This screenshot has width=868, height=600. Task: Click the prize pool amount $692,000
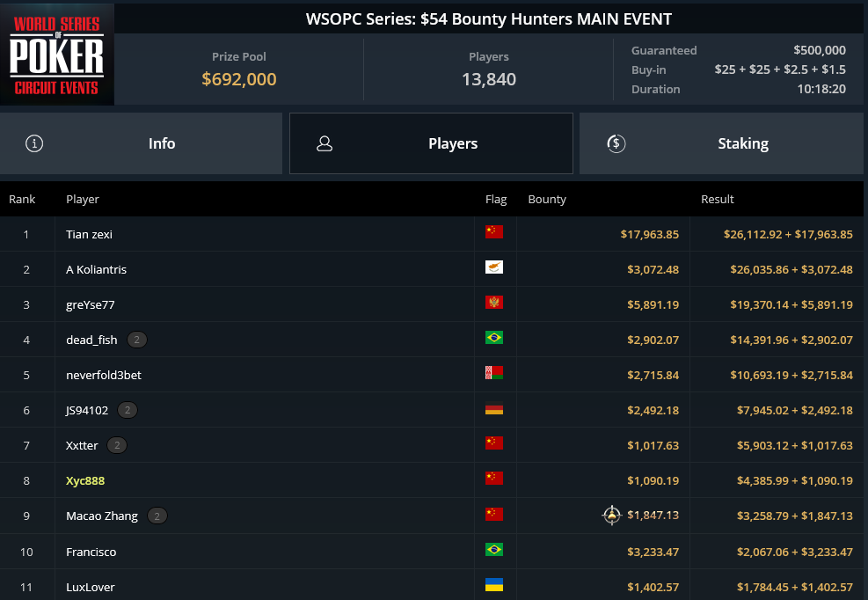coord(239,79)
